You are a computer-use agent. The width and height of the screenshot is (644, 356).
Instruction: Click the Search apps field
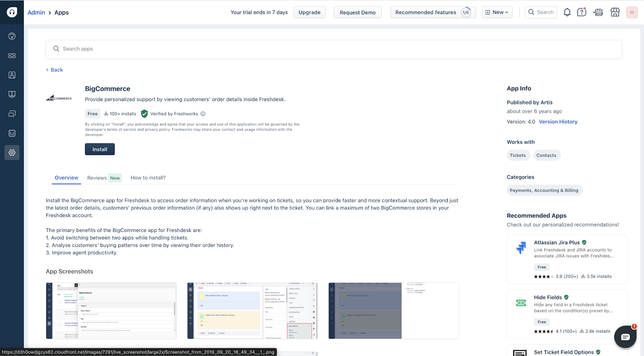coord(334,49)
